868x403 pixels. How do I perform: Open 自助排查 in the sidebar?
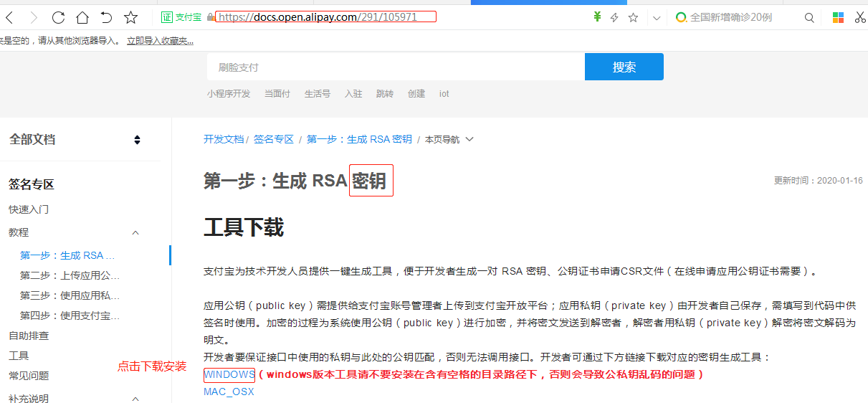29,336
